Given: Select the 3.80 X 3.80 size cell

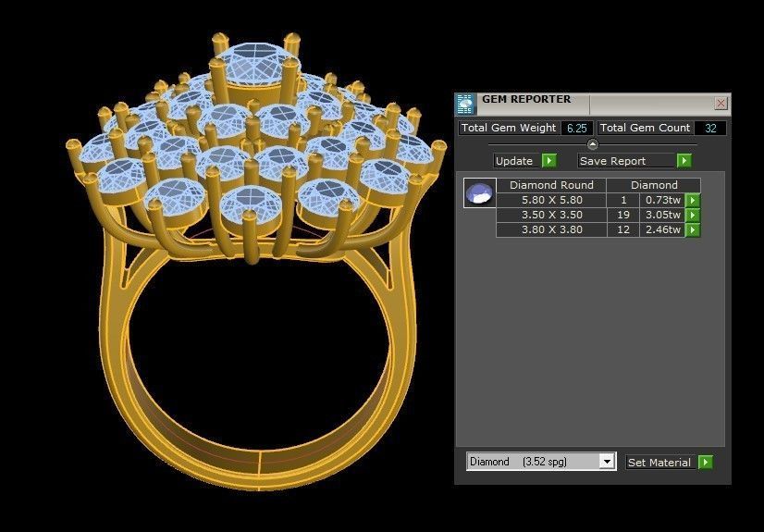Looking at the screenshot, I should click(551, 229).
